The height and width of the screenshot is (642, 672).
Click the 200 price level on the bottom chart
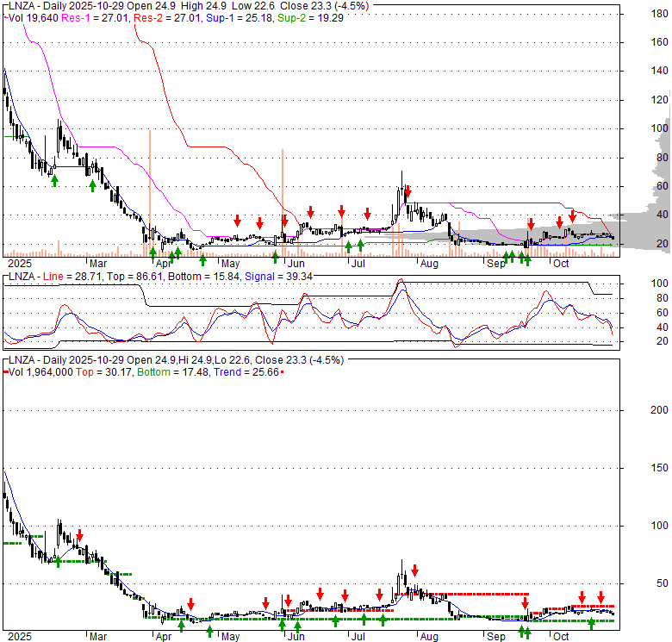tap(660, 410)
